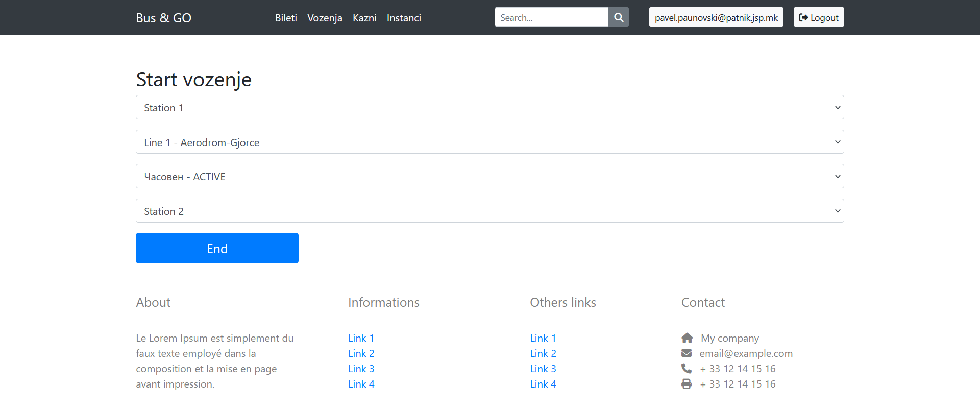Expand the Station 2 dropdown
The width and height of the screenshot is (980, 409).
click(489, 211)
